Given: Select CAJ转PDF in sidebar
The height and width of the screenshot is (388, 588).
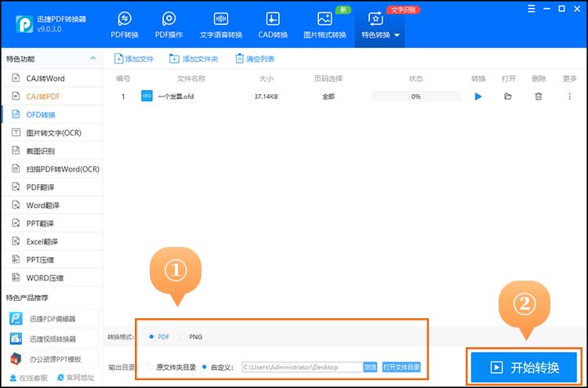Looking at the screenshot, I should click(x=52, y=96).
